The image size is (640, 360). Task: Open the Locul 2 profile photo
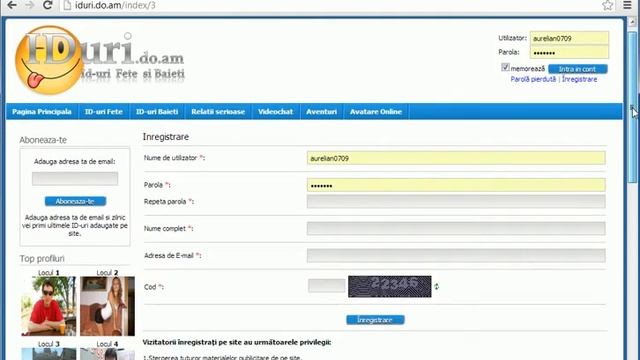coord(107,306)
